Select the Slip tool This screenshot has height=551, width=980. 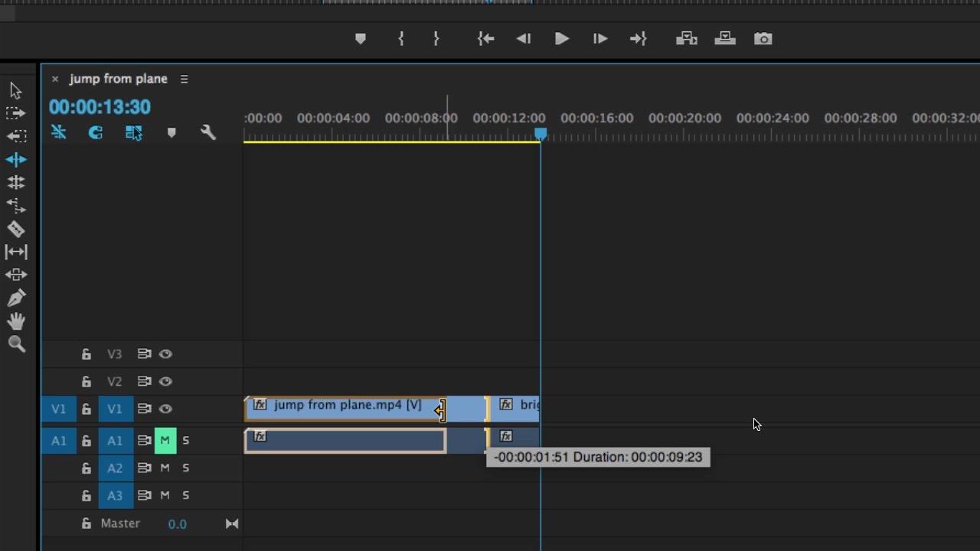click(x=15, y=251)
